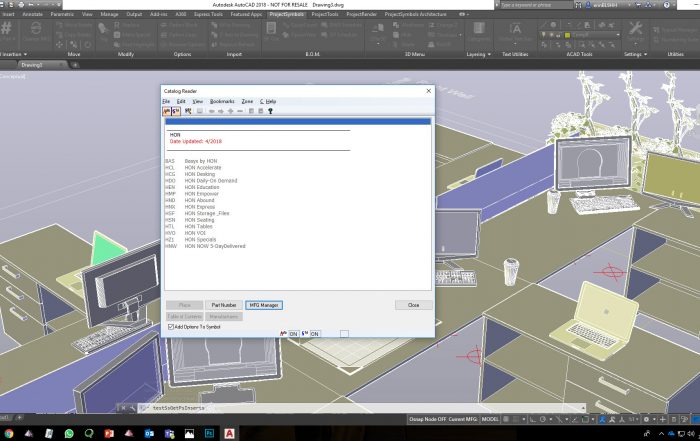
Task: Open Outlook from the taskbar
Action: [x=149, y=433]
